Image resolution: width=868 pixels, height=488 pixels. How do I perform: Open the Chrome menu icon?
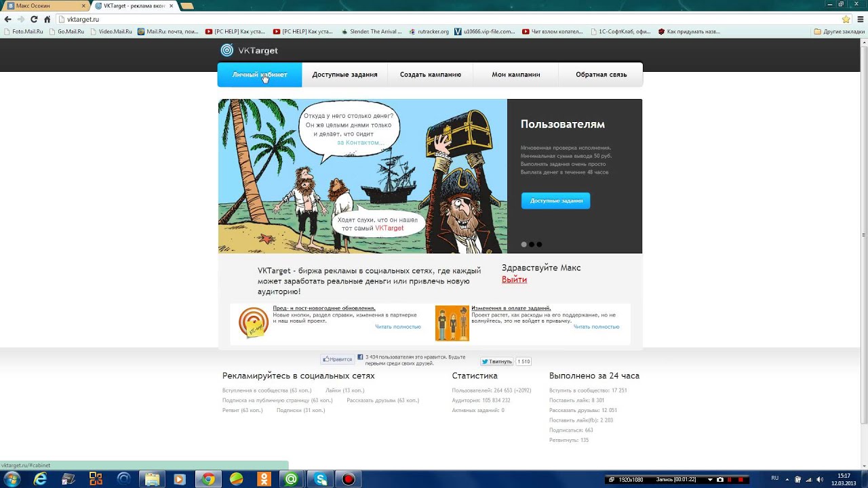pos(861,19)
